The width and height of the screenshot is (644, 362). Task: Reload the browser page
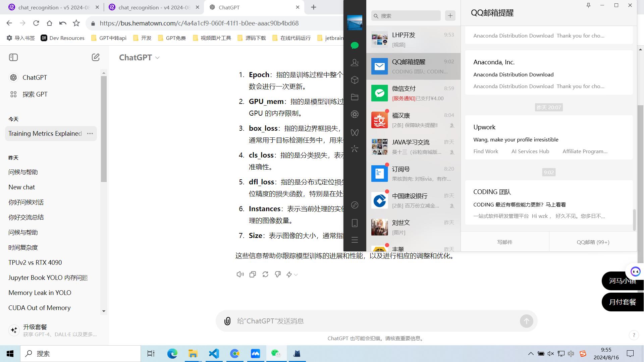[36, 23]
